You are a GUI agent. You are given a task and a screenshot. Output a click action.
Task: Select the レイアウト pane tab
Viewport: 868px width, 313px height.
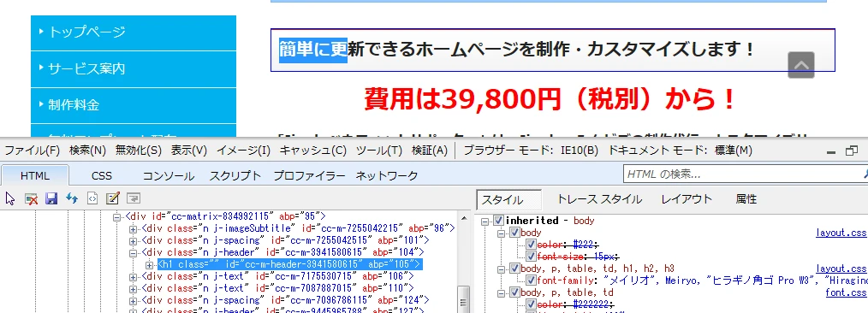coord(687,199)
